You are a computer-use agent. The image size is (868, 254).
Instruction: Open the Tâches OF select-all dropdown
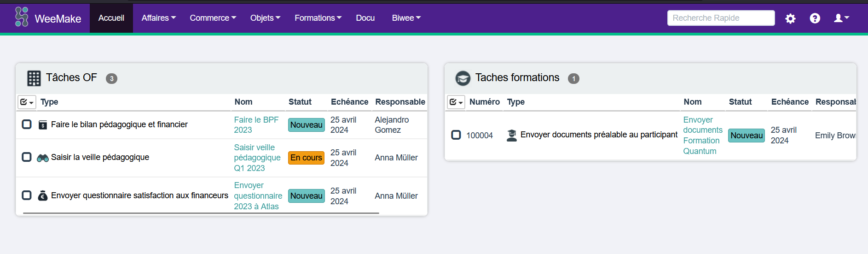coord(27,102)
